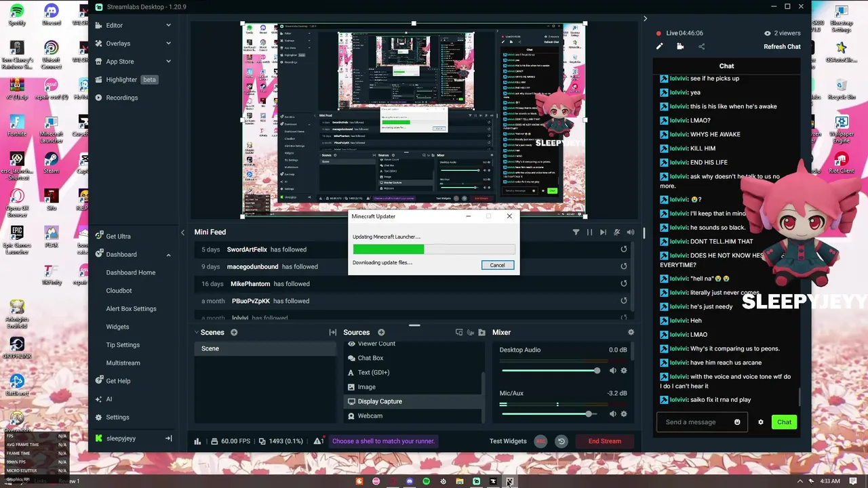Click Get Help in sidebar
Image resolution: width=868 pixels, height=488 pixels.
pyautogui.click(x=113, y=381)
